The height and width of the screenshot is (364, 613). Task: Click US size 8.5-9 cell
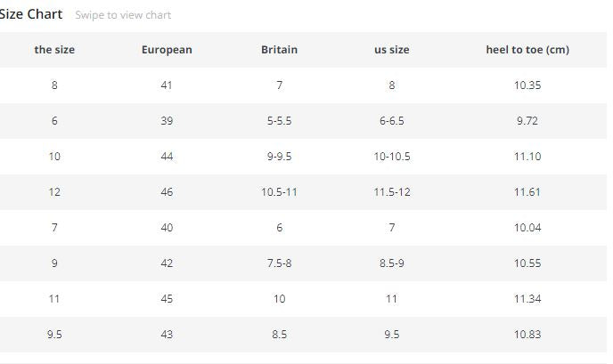pyautogui.click(x=391, y=263)
